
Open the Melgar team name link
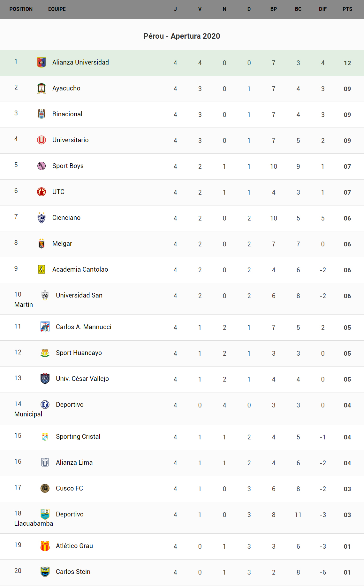(x=62, y=244)
